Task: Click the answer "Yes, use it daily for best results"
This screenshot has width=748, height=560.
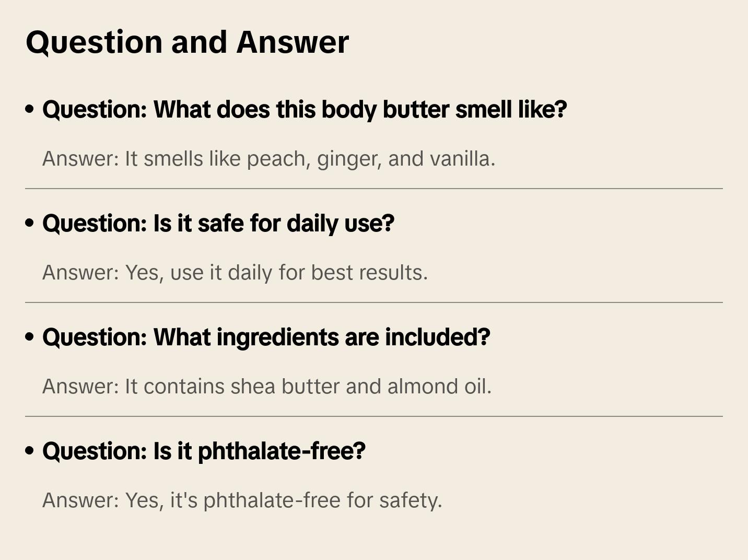Action: pyautogui.click(x=235, y=273)
